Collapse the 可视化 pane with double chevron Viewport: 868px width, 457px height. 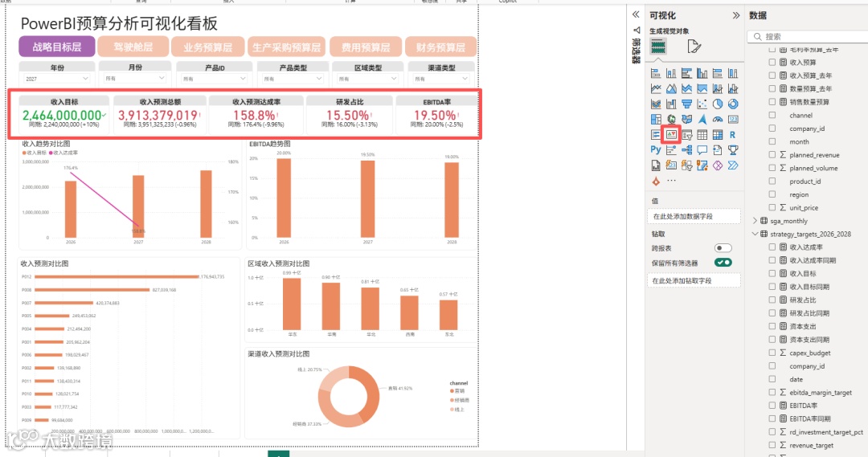pyautogui.click(x=735, y=15)
